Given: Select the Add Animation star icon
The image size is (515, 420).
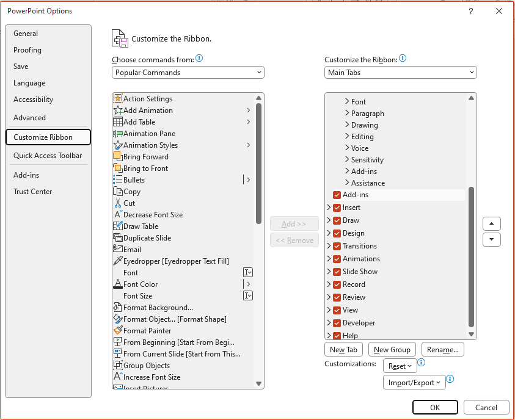Looking at the screenshot, I should (117, 110).
